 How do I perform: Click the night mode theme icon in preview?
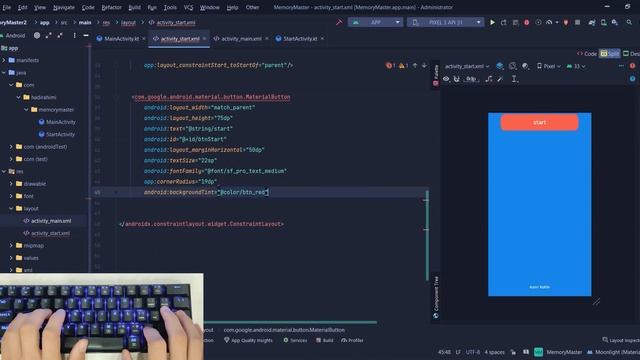pos(526,66)
